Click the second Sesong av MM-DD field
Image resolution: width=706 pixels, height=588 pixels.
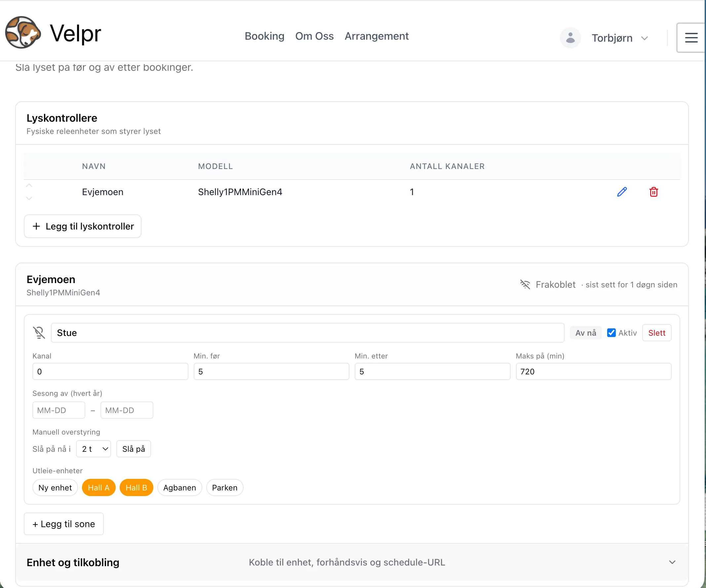click(127, 410)
